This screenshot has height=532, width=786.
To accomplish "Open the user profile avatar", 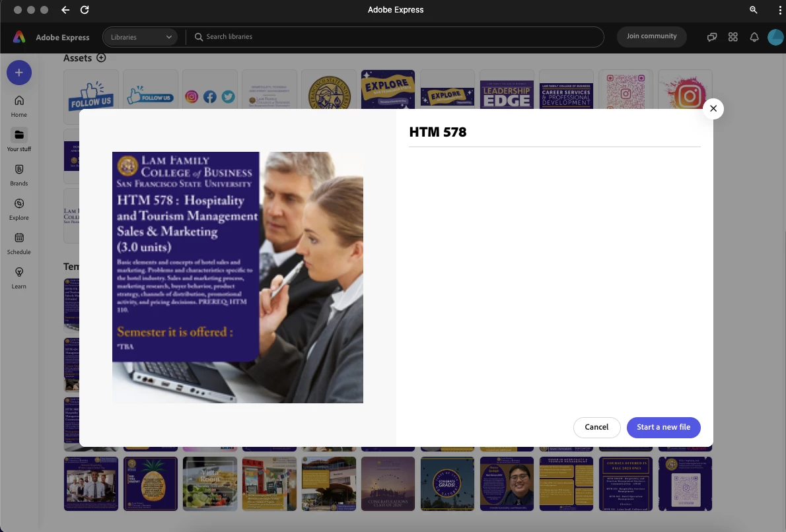I will [x=775, y=37].
